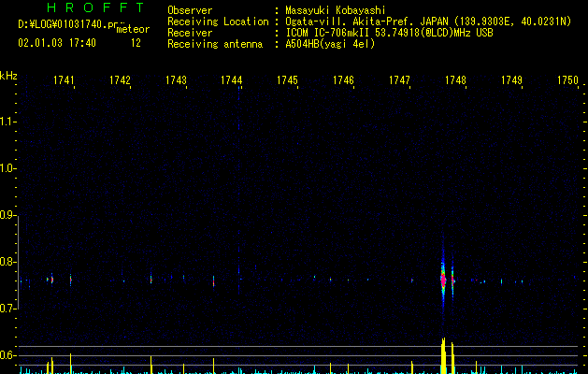Click time marker 1747

pyautogui.click(x=399, y=80)
